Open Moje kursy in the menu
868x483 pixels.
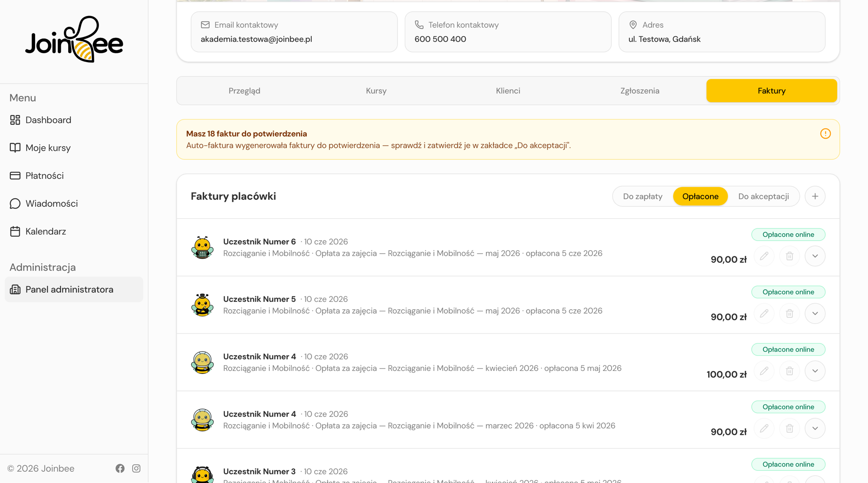(74, 148)
